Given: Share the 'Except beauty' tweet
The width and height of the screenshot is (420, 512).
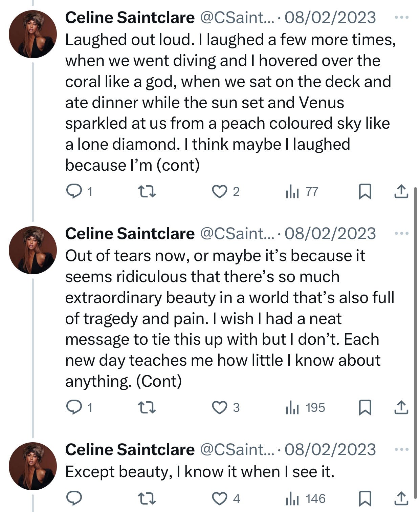Looking at the screenshot, I should [401, 498].
